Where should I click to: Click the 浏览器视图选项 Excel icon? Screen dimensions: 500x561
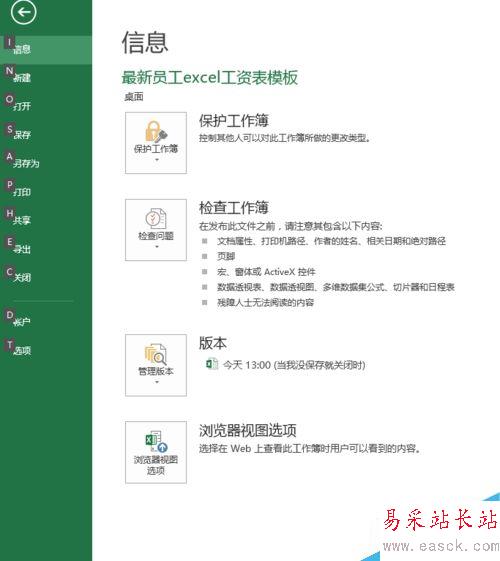[x=156, y=442]
